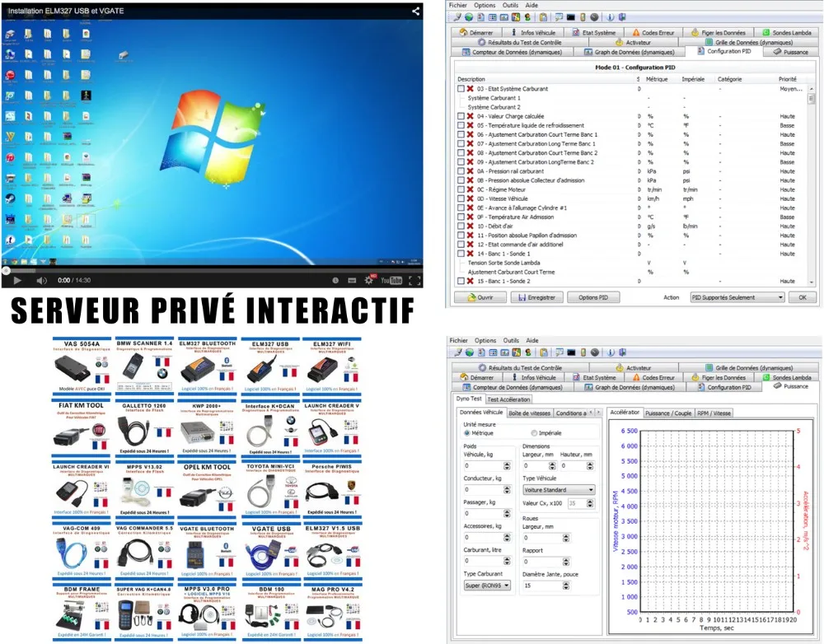Click the YouTube logo in the player controls
Image resolution: width=824 pixels, height=644 pixels.
[391, 281]
